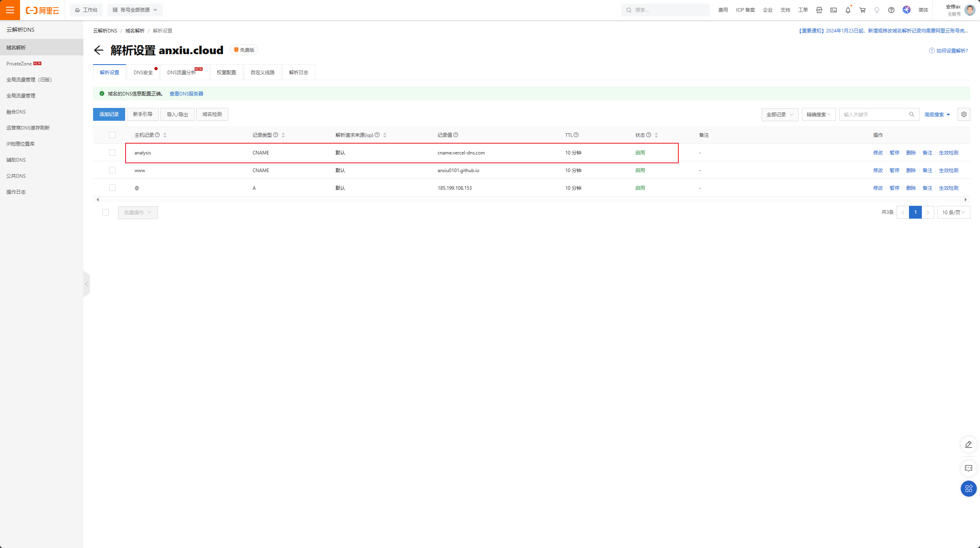Open the 10条/页 page size dropdown
Image resolution: width=980 pixels, height=548 pixels.
(x=953, y=212)
